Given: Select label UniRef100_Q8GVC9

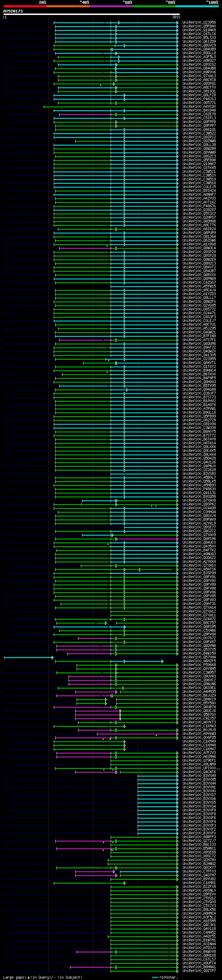Looking at the screenshot, I should [x=199, y=45].
